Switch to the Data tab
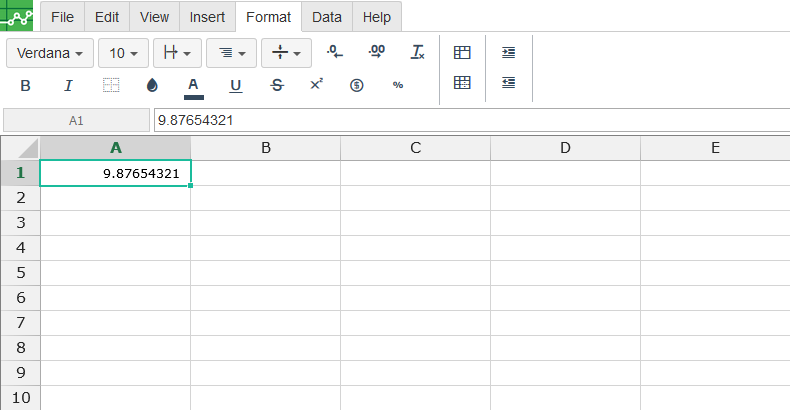790x410 pixels. point(326,17)
